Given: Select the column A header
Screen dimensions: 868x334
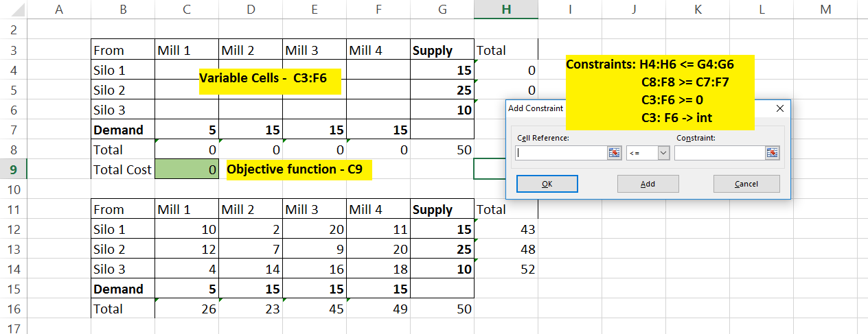Looking at the screenshot, I should tap(59, 9).
